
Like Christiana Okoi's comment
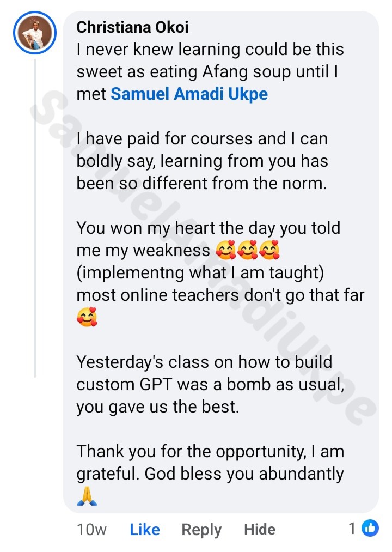145,529
